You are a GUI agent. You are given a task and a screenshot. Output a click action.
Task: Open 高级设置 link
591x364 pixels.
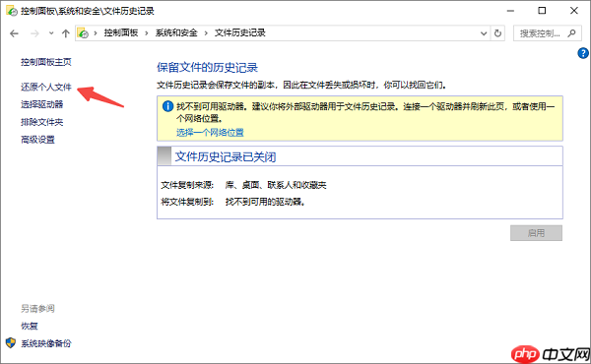coord(37,140)
